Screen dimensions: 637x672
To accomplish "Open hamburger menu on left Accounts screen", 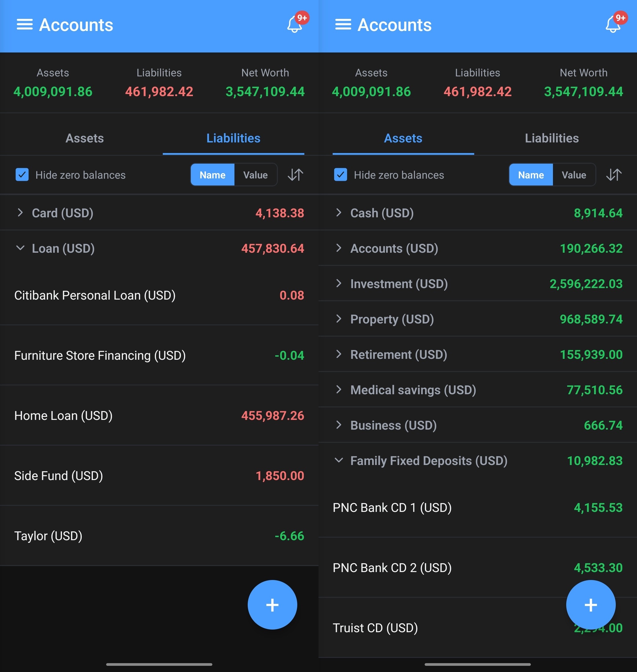I will (x=24, y=24).
